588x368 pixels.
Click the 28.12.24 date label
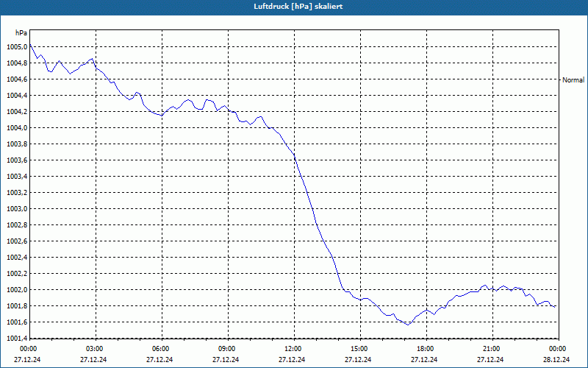556,359
